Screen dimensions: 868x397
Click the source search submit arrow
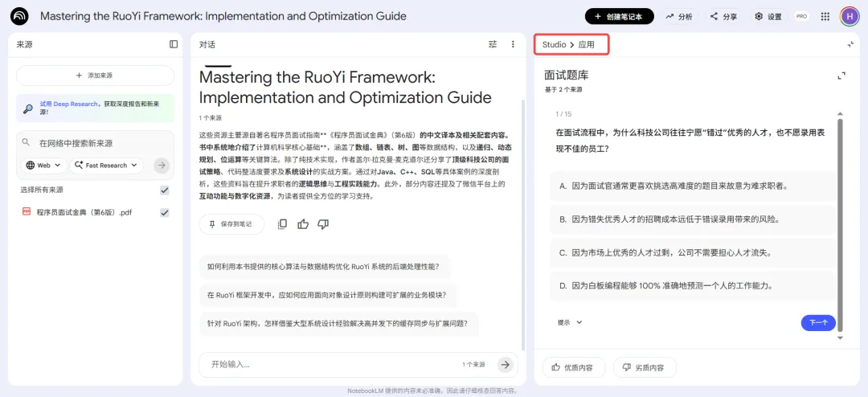162,165
